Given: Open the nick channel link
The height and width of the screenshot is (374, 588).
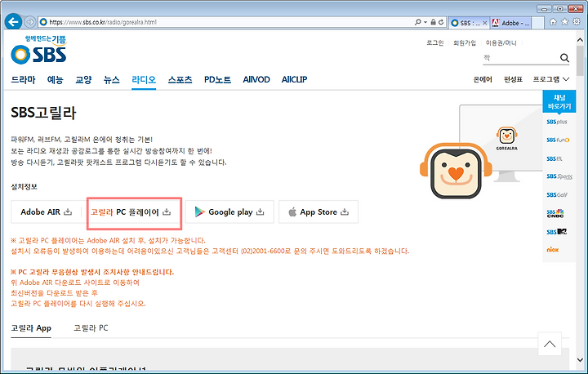Looking at the screenshot, I should pyautogui.click(x=552, y=249).
